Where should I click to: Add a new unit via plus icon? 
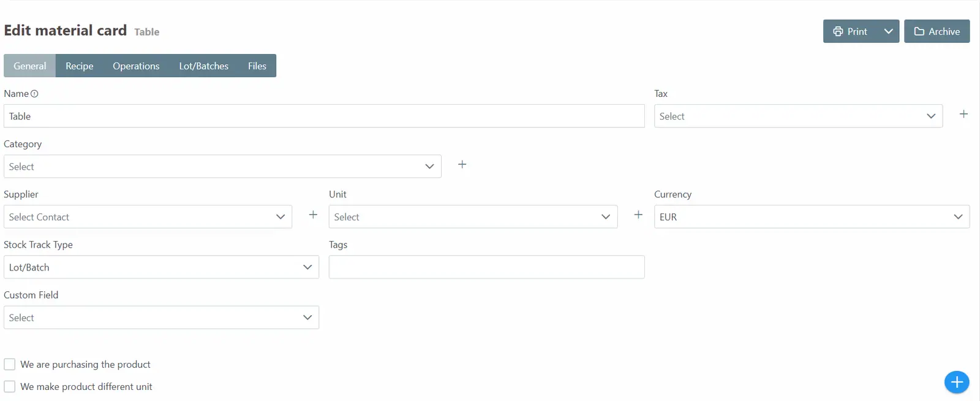(638, 215)
